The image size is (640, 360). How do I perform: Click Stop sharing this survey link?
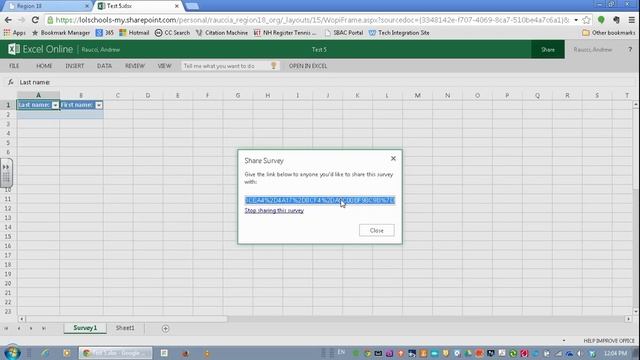[274, 211]
